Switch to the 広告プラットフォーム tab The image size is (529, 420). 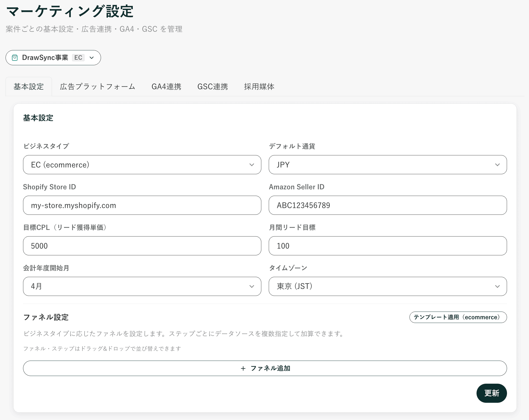97,86
